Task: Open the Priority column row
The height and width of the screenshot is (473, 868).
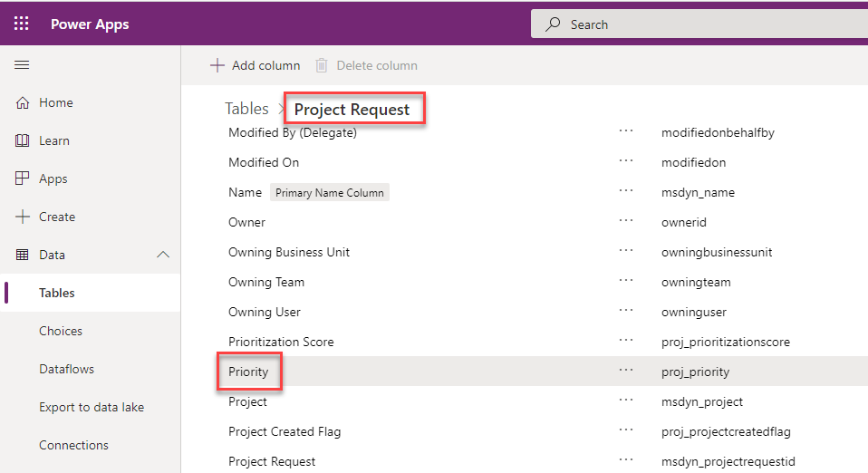Action: 248,372
